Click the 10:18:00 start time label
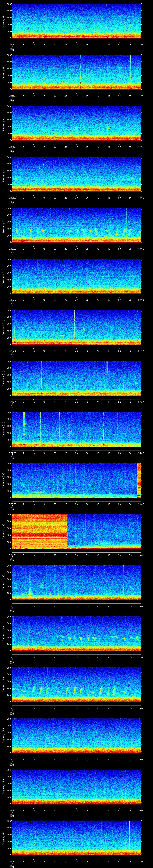This screenshot has height=868, width=153. [12, 249]
